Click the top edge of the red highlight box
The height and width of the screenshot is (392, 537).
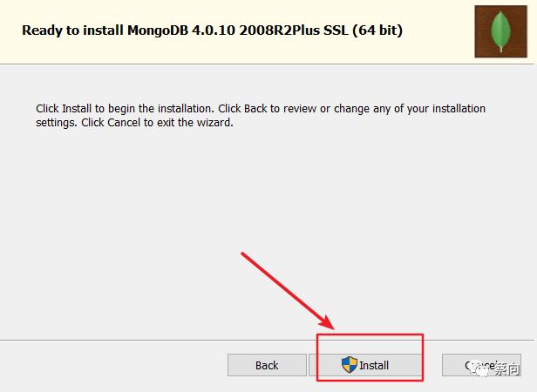[370, 335]
